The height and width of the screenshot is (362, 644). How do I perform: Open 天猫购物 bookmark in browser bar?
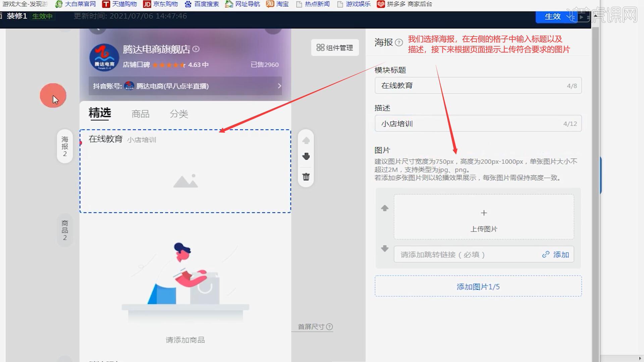click(x=120, y=4)
